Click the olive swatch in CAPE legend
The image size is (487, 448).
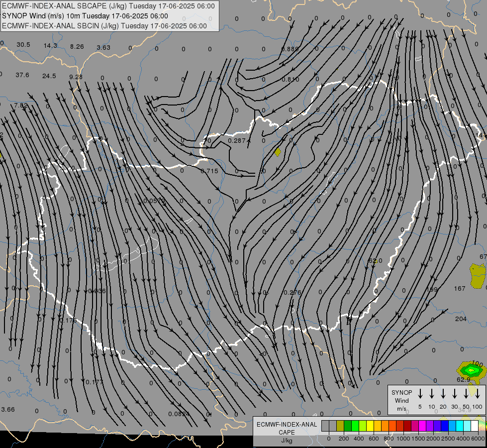coord(340,426)
